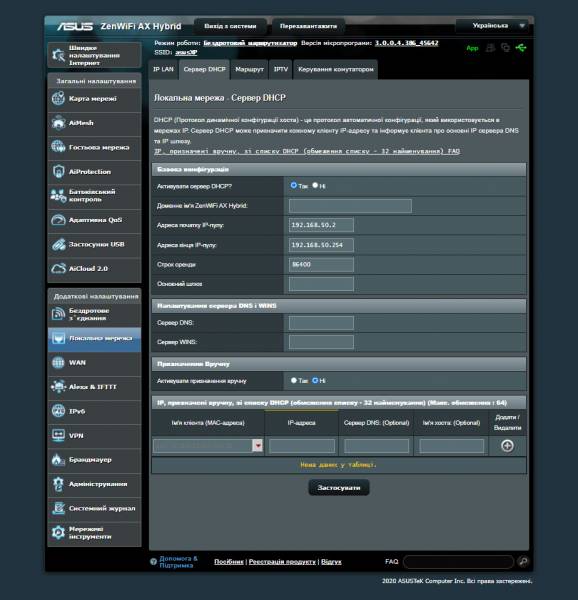Open AiMesh sidebar icon

click(58, 123)
